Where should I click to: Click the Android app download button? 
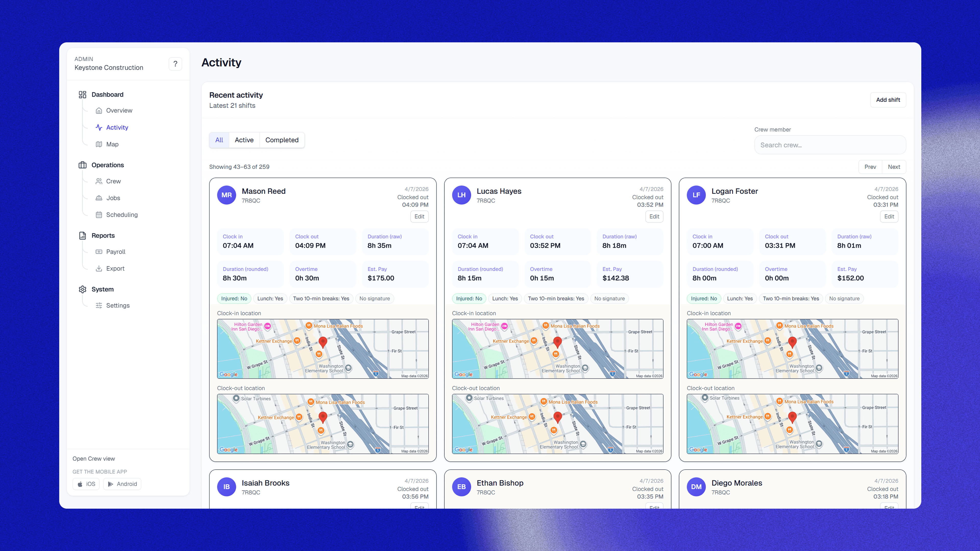click(122, 484)
